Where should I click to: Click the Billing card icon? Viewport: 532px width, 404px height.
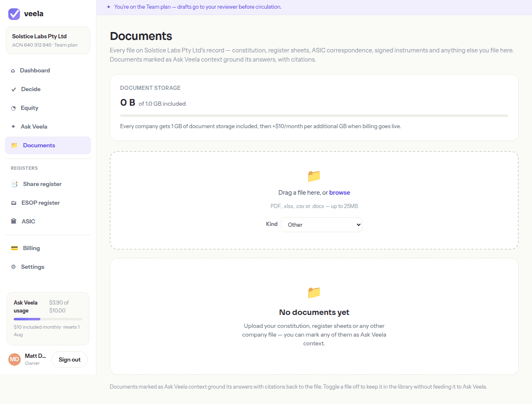pyautogui.click(x=15, y=248)
